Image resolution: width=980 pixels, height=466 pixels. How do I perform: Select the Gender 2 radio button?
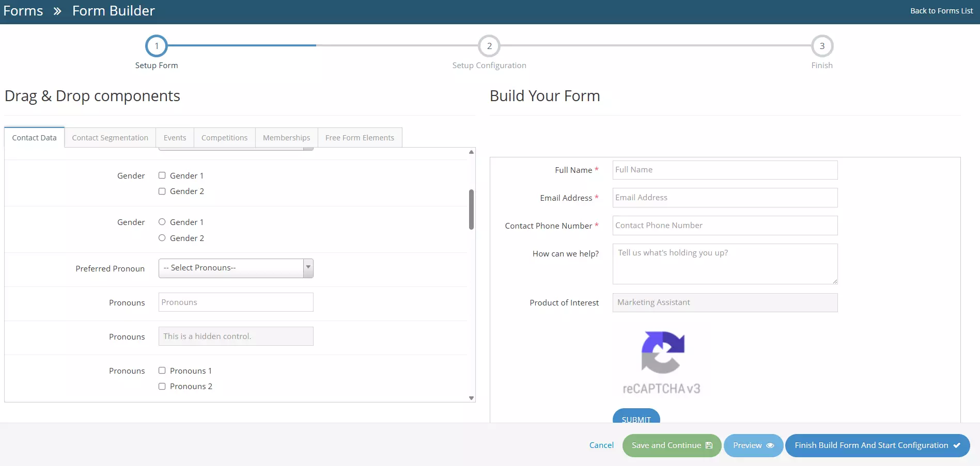162,238
